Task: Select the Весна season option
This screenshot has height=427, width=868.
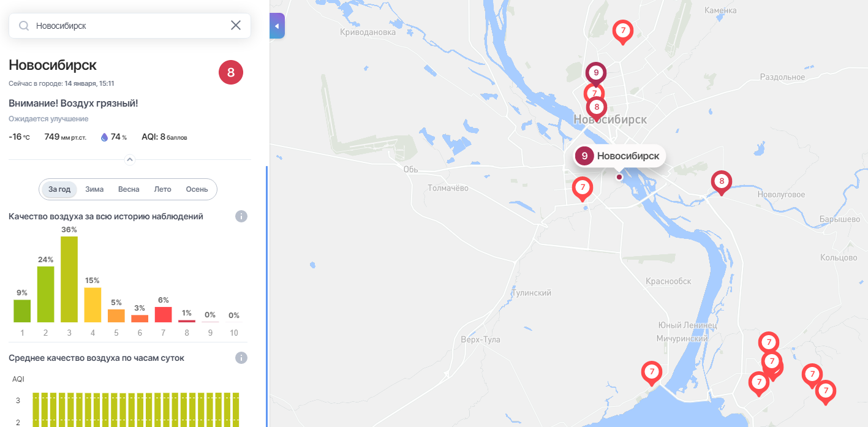Action: [129, 189]
